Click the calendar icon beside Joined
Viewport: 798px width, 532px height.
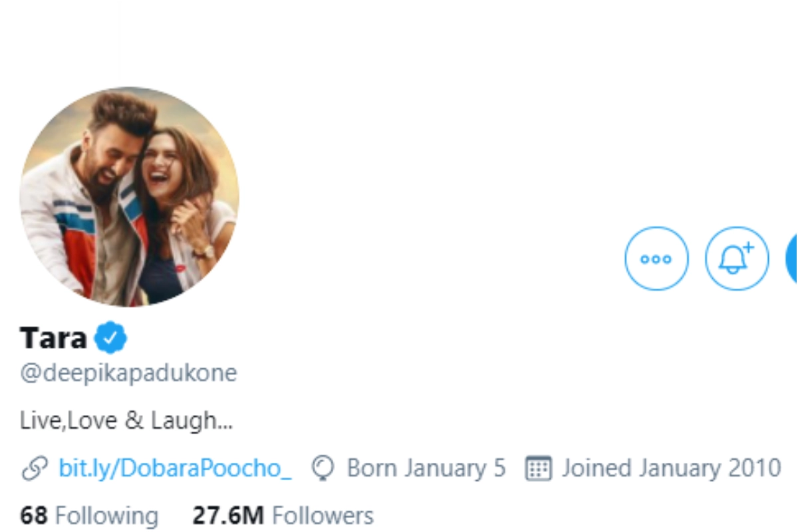(x=538, y=469)
